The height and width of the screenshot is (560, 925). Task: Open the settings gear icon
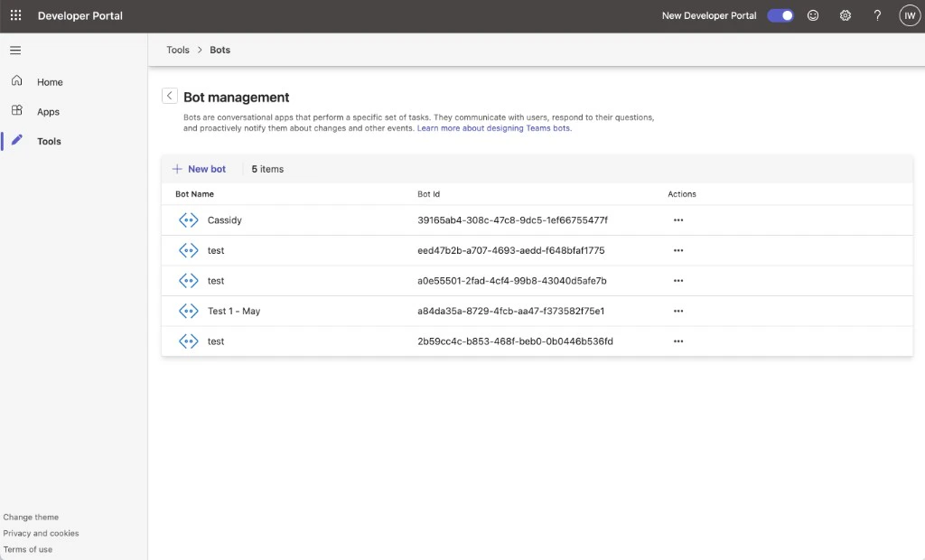pos(846,16)
